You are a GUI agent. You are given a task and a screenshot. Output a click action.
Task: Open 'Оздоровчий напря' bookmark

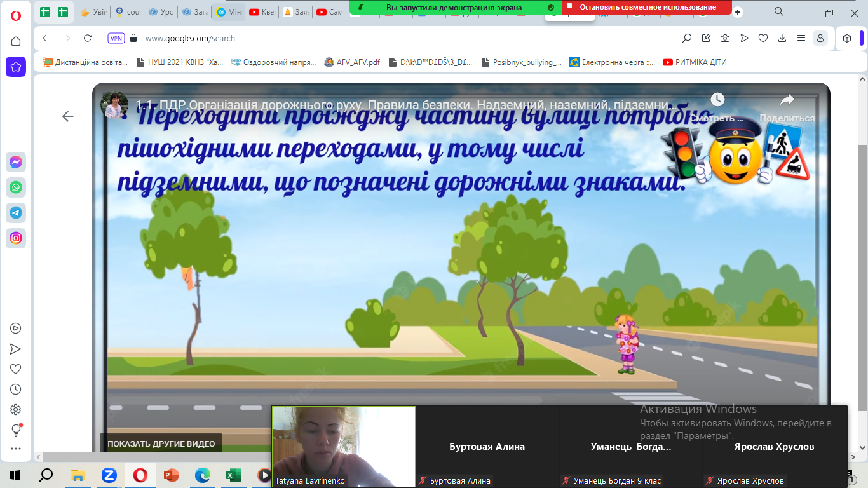click(x=274, y=62)
